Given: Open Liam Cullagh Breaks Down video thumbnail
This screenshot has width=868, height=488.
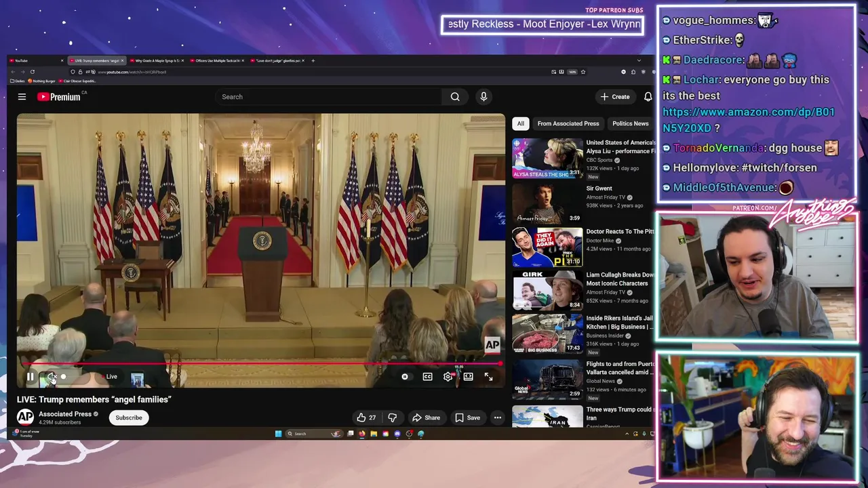Looking at the screenshot, I should tap(547, 291).
